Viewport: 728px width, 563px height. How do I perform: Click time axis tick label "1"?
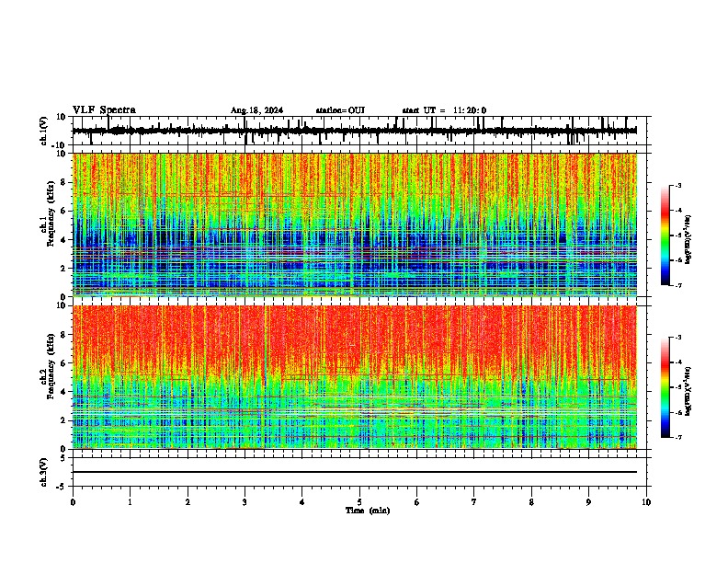click(x=130, y=502)
